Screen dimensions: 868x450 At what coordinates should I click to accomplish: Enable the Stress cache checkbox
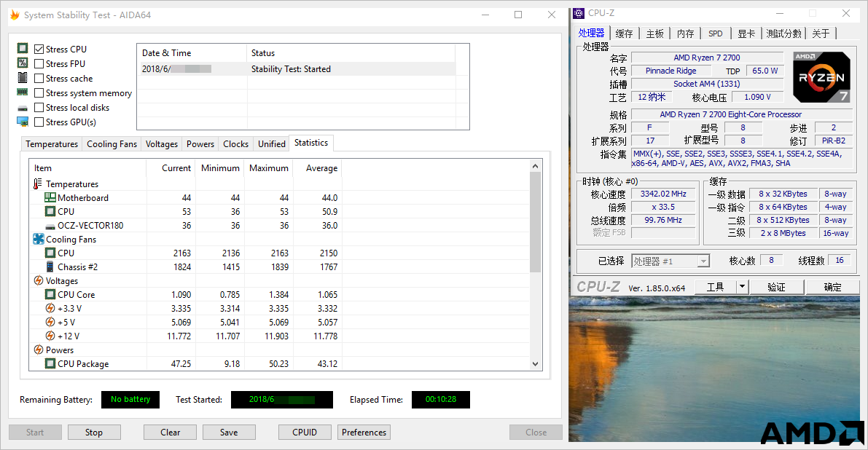(39, 79)
